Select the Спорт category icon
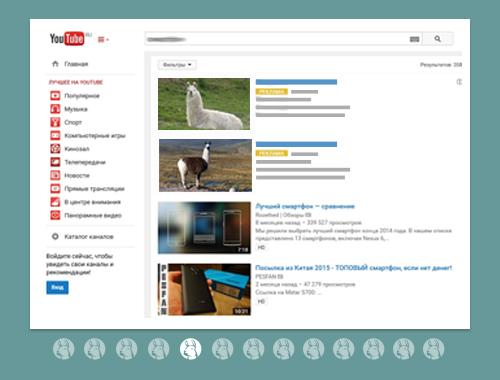 55,122
